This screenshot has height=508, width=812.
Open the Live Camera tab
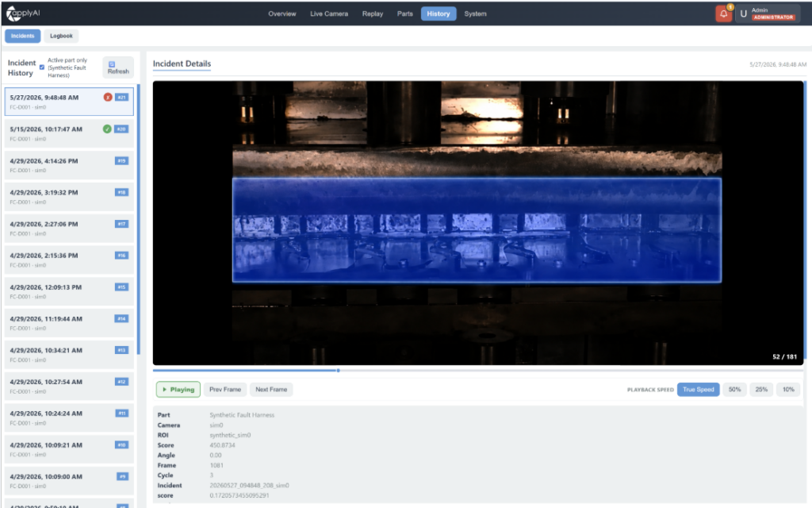329,14
